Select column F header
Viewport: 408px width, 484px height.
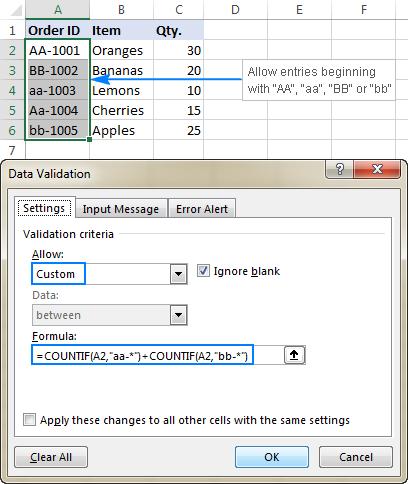(363, 10)
